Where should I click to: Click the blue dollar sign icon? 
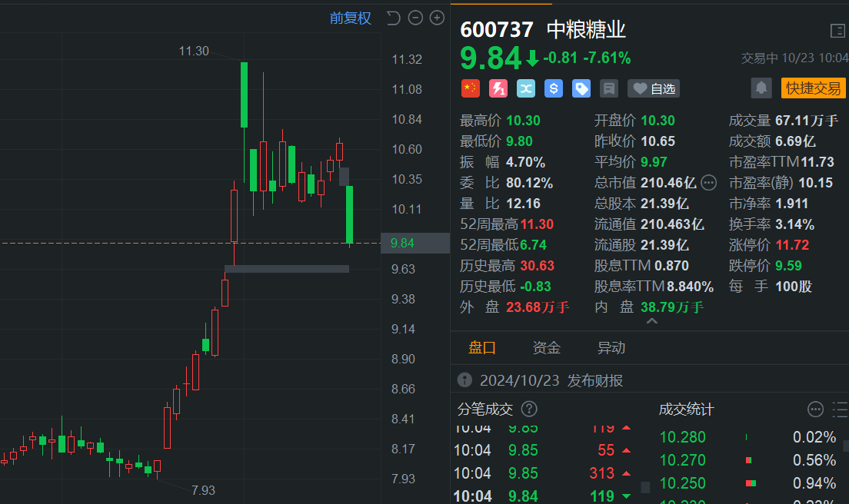click(554, 88)
